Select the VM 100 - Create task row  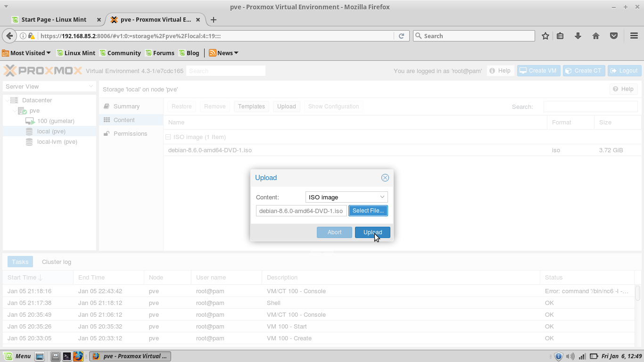[318, 338]
